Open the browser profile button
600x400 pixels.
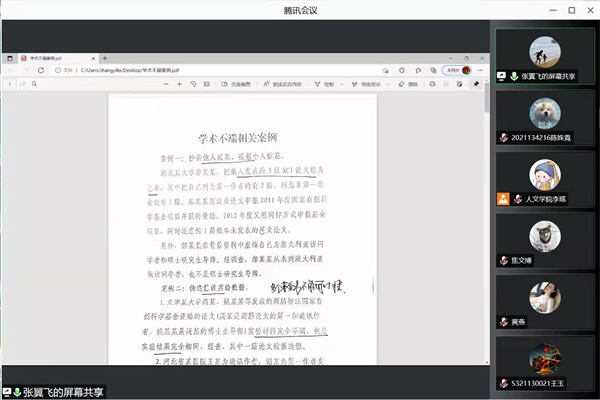pyautogui.click(x=456, y=71)
